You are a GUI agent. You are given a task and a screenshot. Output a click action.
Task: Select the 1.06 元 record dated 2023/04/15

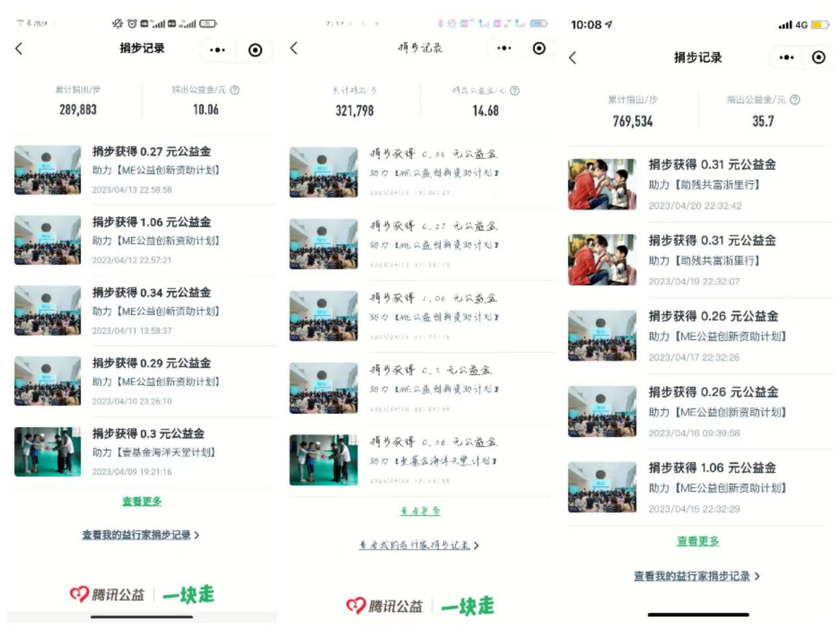point(711,468)
